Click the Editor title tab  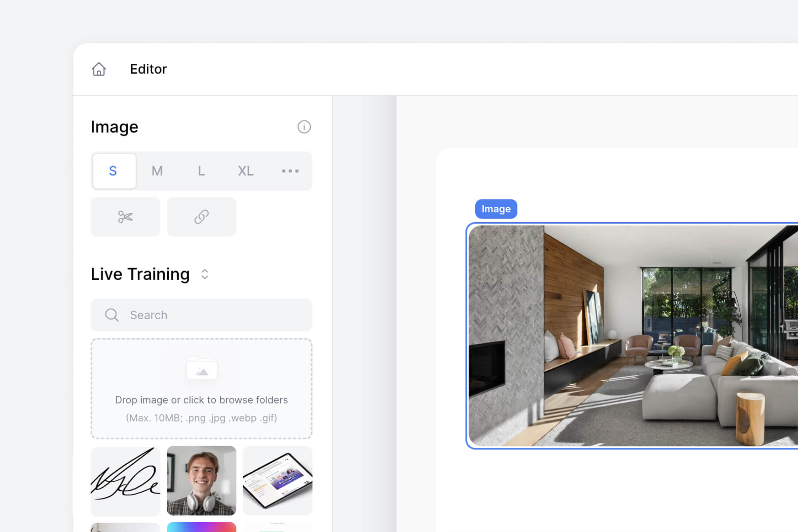coord(148,69)
